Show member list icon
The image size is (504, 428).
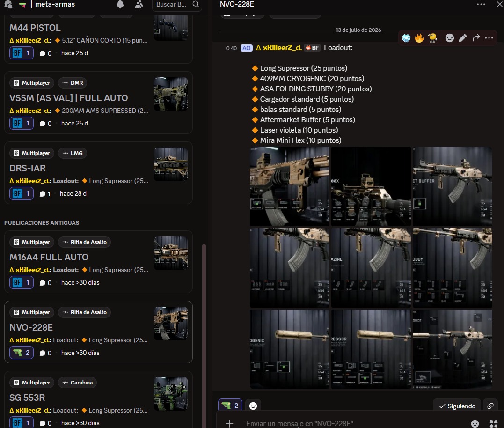point(139,5)
